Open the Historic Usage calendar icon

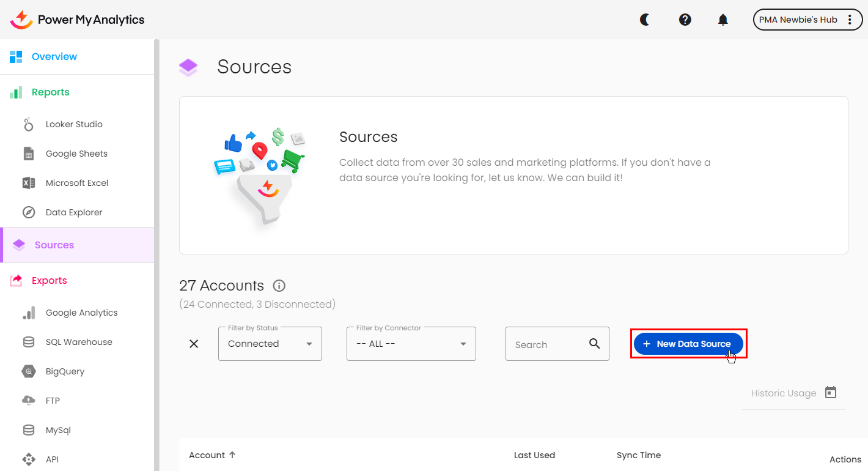pyautogui.click(x=830, y=393)
